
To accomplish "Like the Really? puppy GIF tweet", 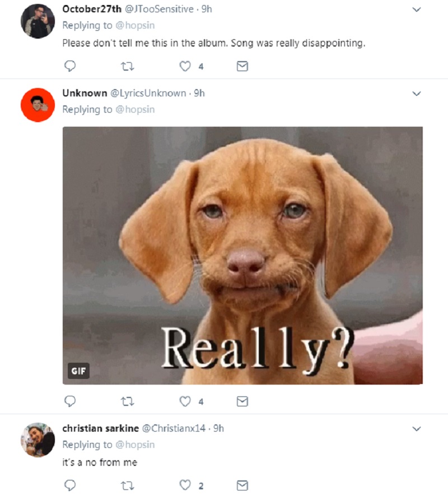I will tap(185, 401).
